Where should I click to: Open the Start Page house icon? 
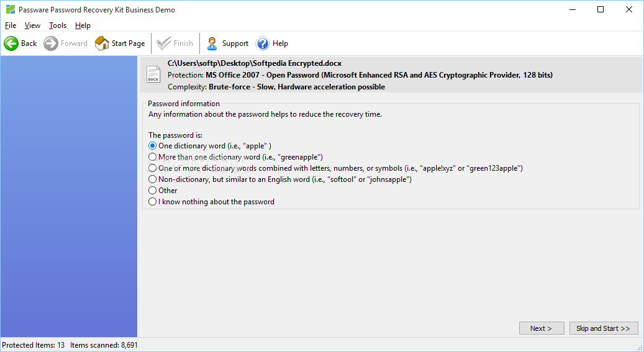point(102,43)
